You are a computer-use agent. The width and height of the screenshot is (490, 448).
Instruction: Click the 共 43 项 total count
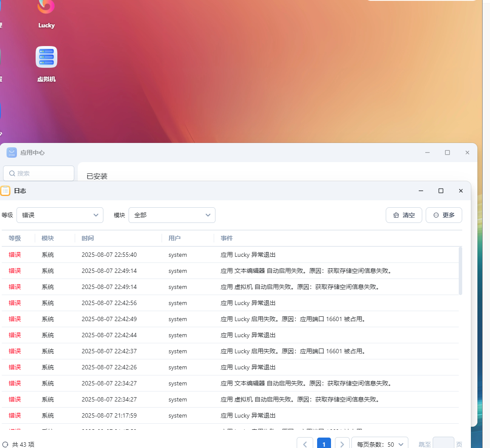point(23,444)
